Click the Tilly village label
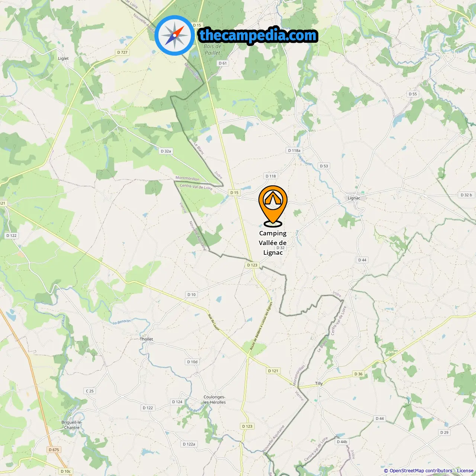 pyautogui.click(x=319, y=383)
